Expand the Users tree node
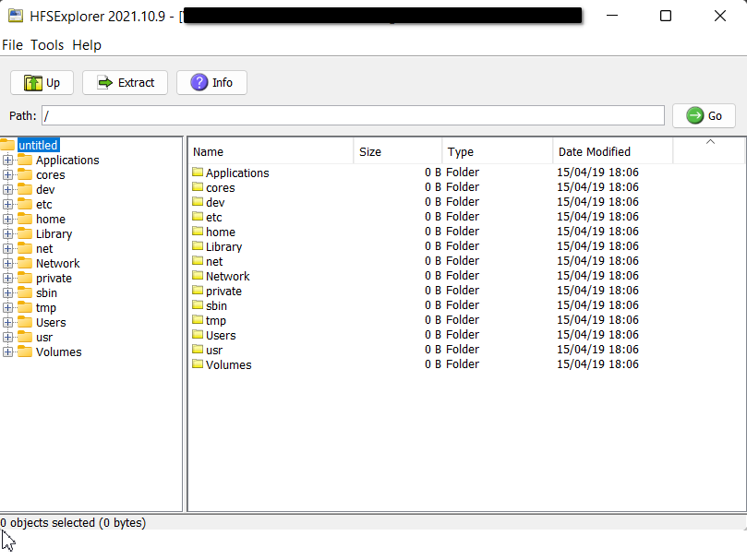The width and height of the screenshot is (747, 560). (x=8, y=322)
